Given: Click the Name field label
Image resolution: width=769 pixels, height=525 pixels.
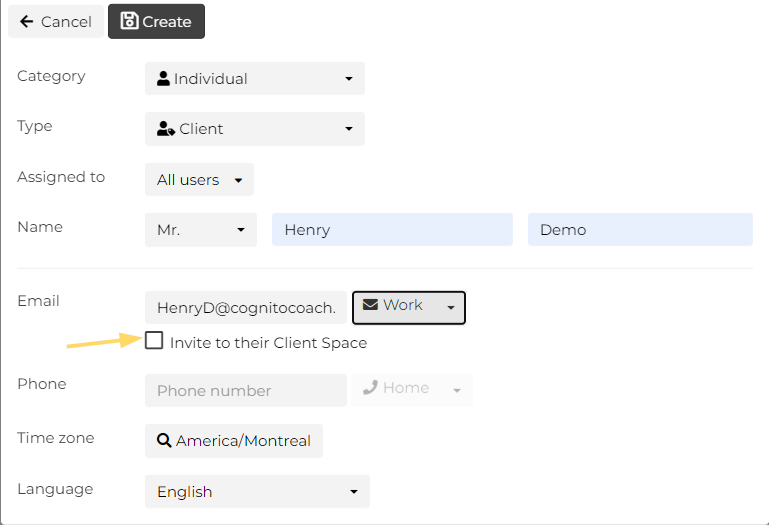Looking at the screenshot, I should tap(40, 227).
